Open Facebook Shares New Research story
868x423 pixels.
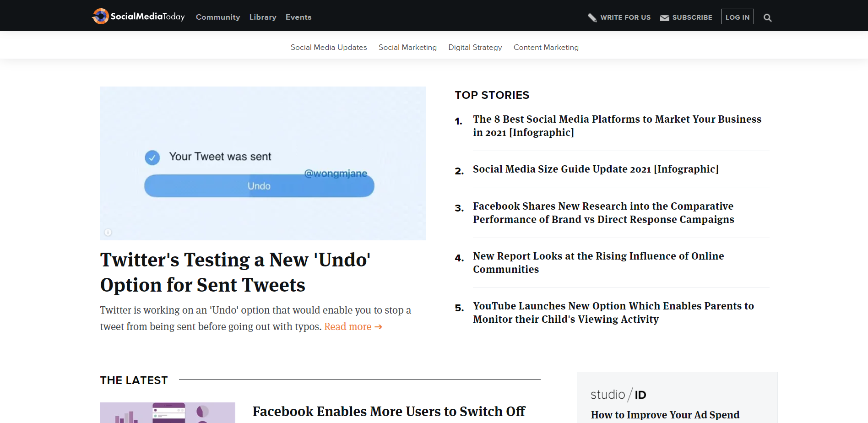tap(603, 212)
